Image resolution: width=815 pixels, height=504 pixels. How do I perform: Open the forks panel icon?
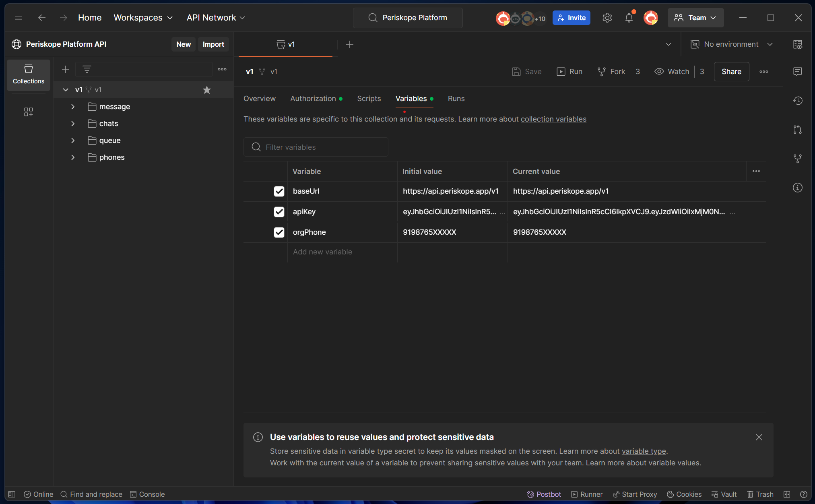[798, 159]
